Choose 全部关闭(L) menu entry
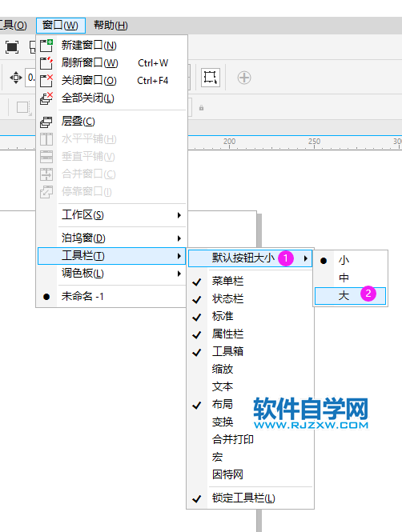 111,98
